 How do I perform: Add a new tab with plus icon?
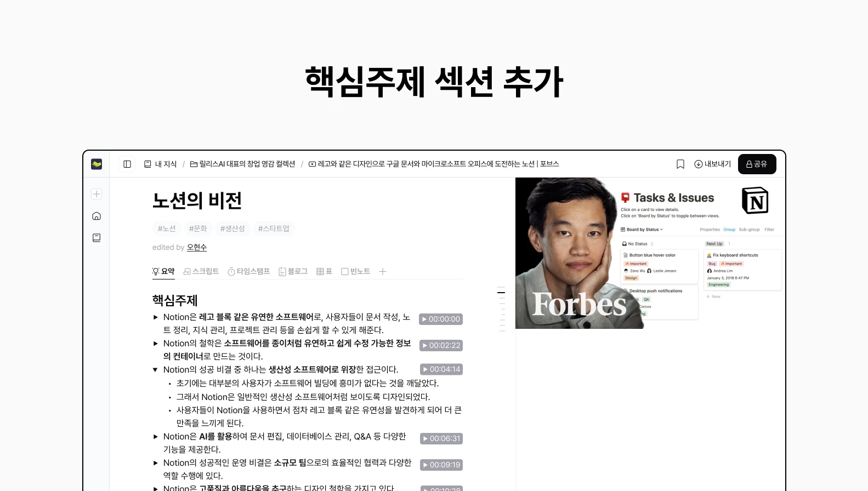[383, 271]
